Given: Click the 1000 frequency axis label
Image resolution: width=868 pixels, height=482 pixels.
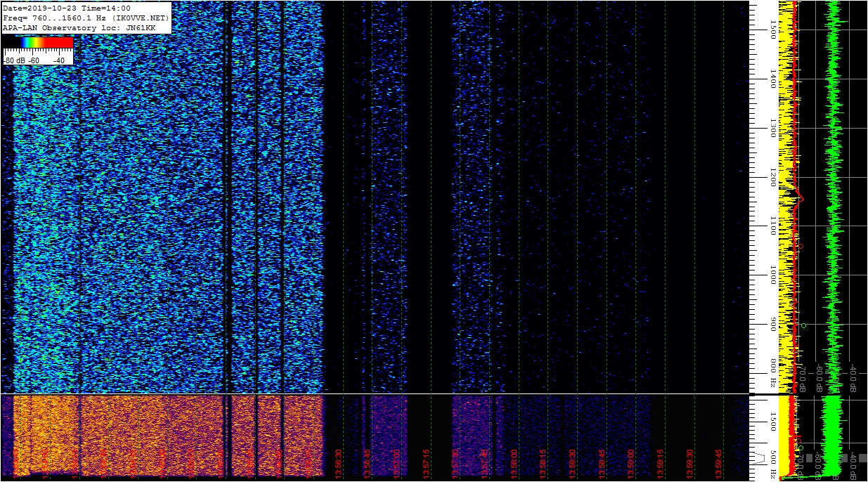Looking at the screenshot, I should point(773,275).
